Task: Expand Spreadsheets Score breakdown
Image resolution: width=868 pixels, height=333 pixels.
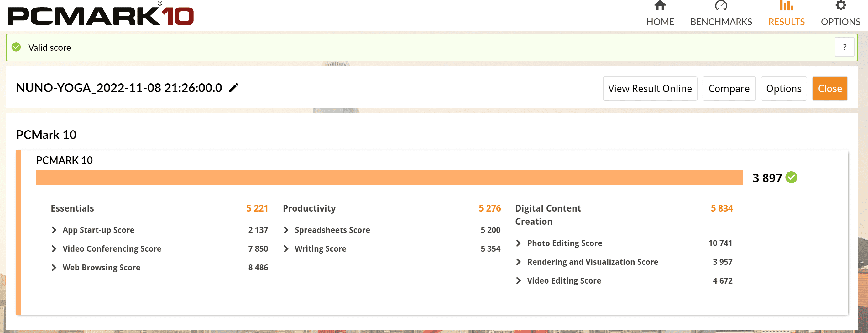Action: (286, 230)
